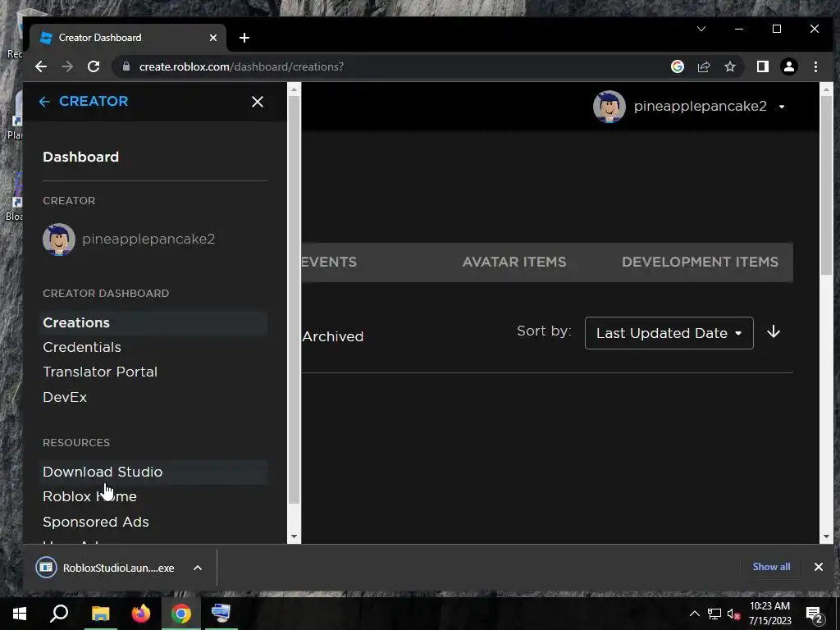840x630 pixels.
Task: Switch to the Avatar Items tab
Action: tap(514, 262)
